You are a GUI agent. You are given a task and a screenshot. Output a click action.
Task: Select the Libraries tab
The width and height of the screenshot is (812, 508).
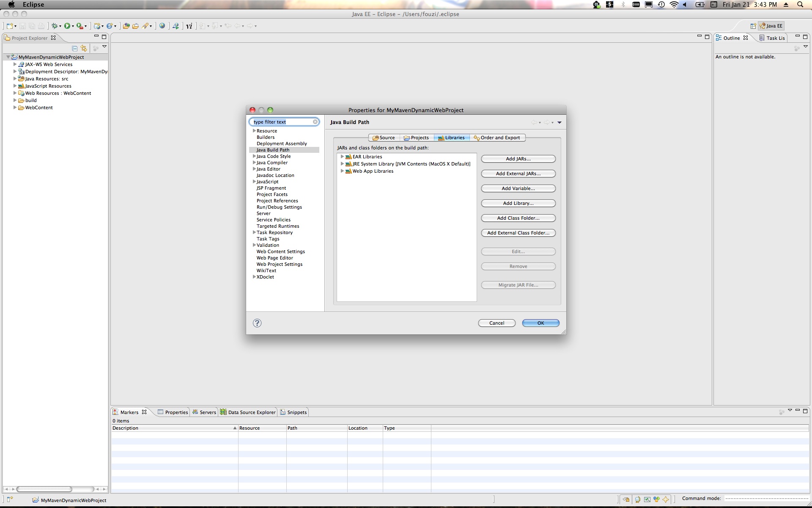tap(451, 138)
